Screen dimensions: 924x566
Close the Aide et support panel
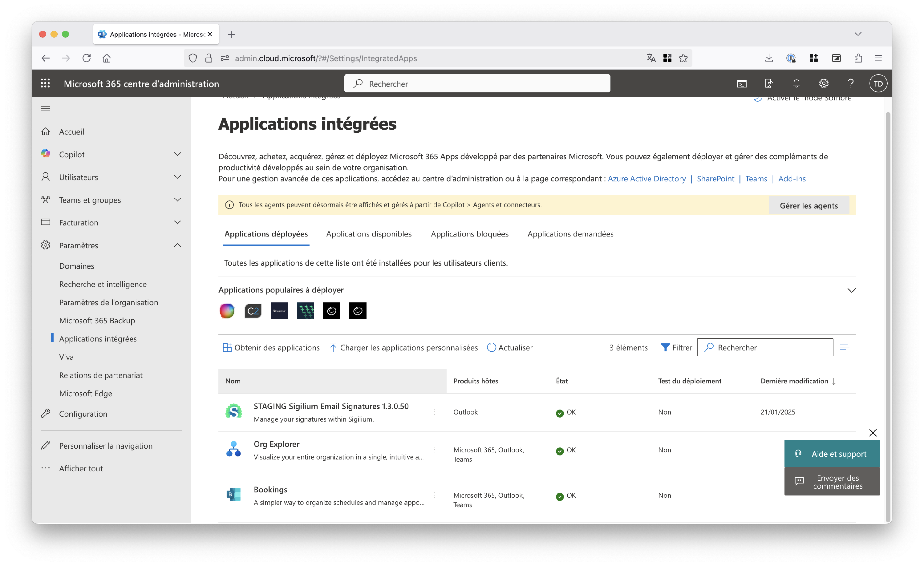pyautogui.click(x=873, y=433)
